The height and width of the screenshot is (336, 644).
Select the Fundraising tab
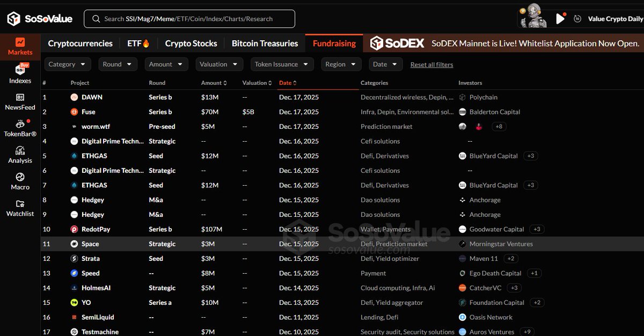click(x=334, y=43)
